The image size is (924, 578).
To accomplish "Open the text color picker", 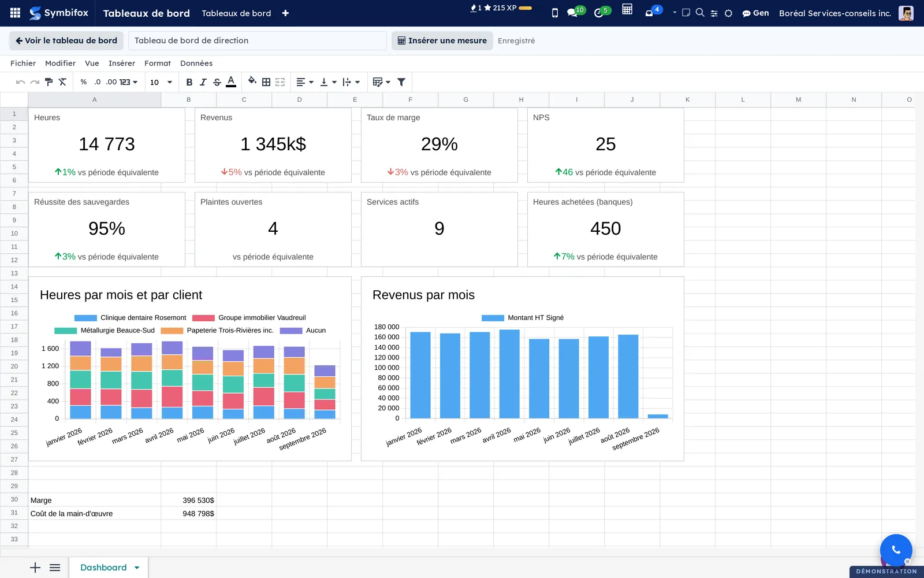I will [231, 82].
